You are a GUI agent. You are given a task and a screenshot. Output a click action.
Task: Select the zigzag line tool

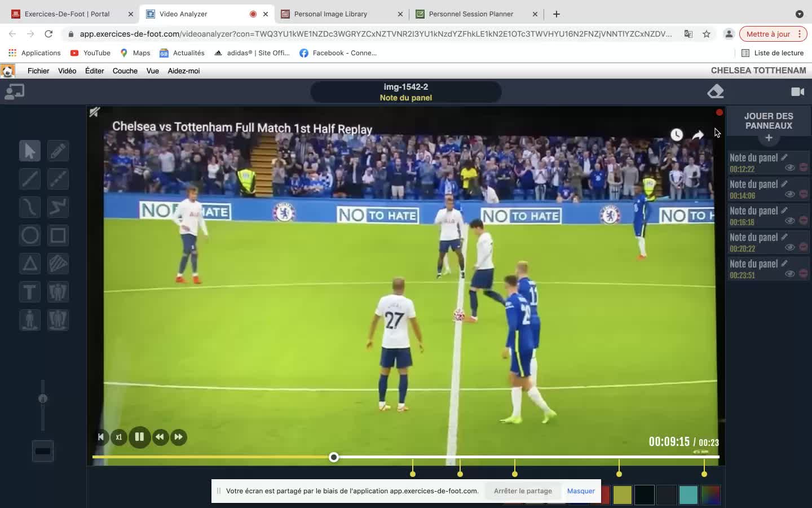58,207
